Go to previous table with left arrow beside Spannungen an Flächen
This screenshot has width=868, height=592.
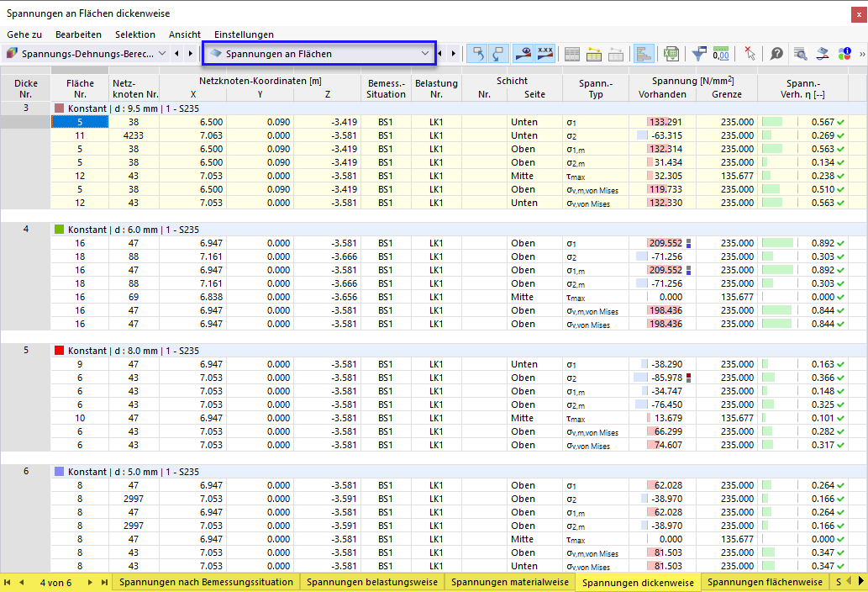pyautogui.click(x=440, y=54)
